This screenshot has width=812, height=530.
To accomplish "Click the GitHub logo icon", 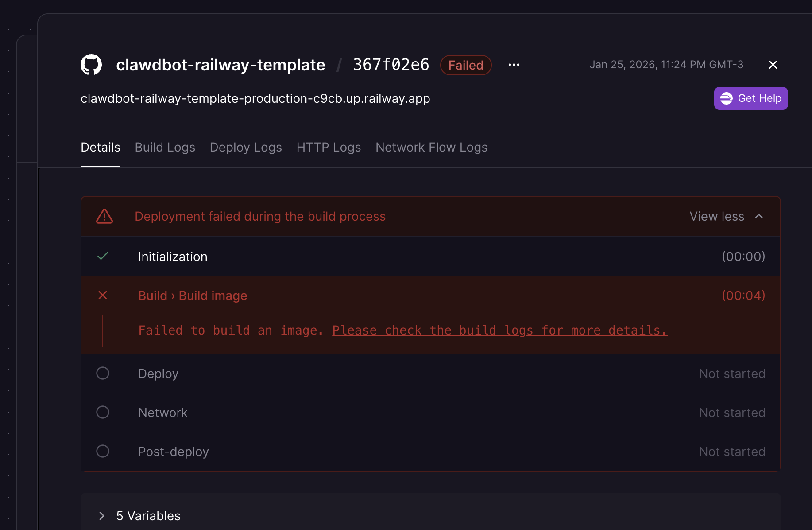I will pos(91,65).
